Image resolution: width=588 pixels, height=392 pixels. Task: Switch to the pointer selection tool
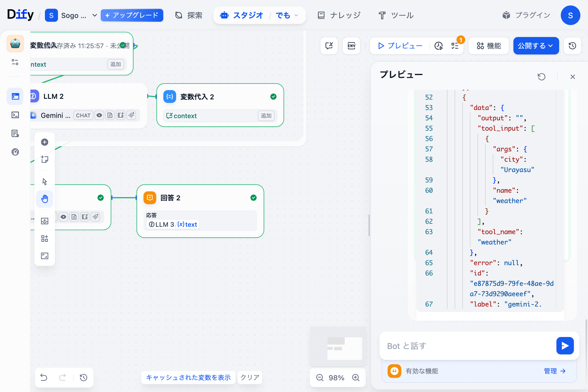pos(45,181)
